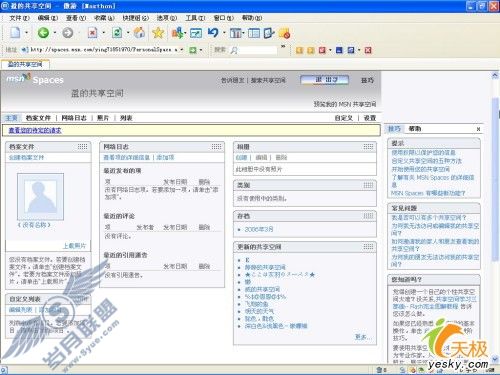Image resolution: width=500 pixels, height=375 pixels.
Task: Click the tile-layout columns icon in toolbar
Action: [x=235, y=33]
